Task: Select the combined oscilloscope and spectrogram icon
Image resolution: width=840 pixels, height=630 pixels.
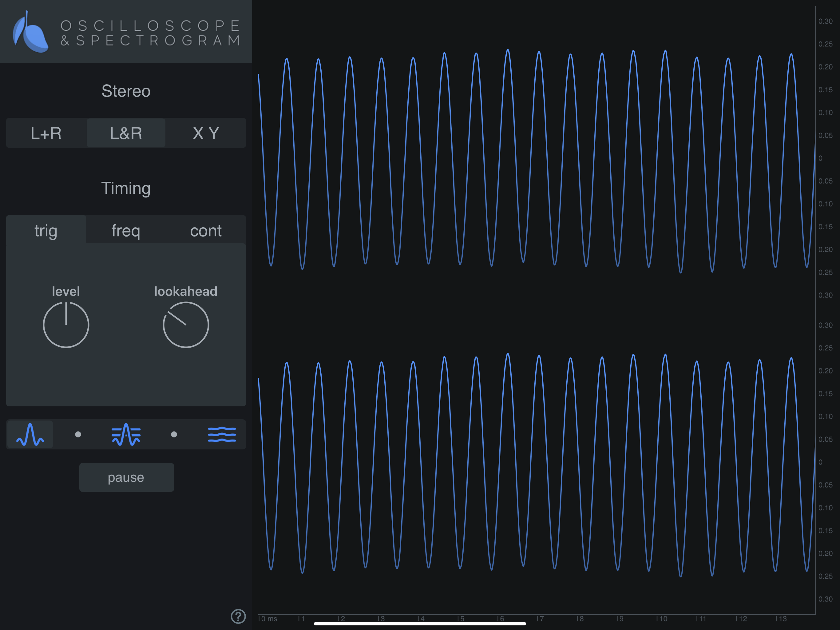Action: [126, 434]
